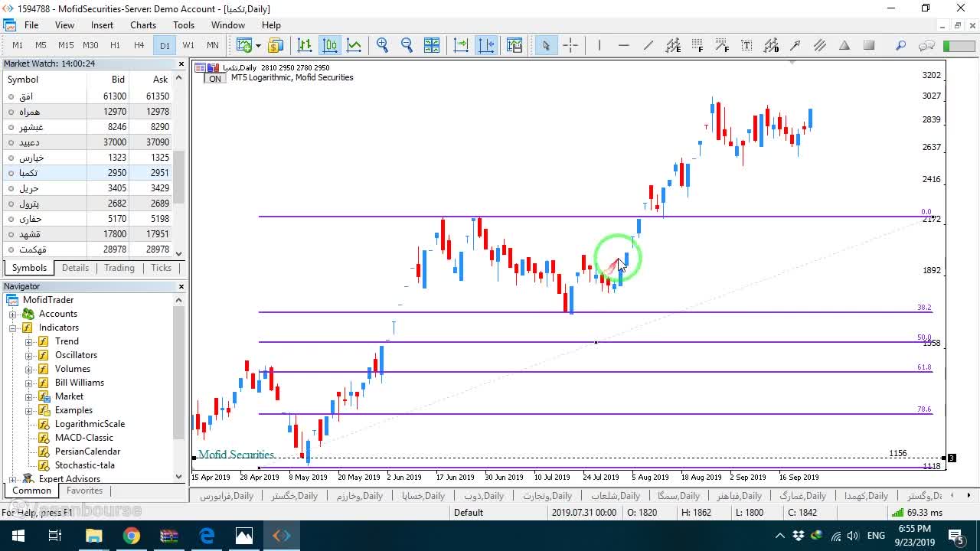Select the crosshair tool
The image size is (980, 551).
570,45
